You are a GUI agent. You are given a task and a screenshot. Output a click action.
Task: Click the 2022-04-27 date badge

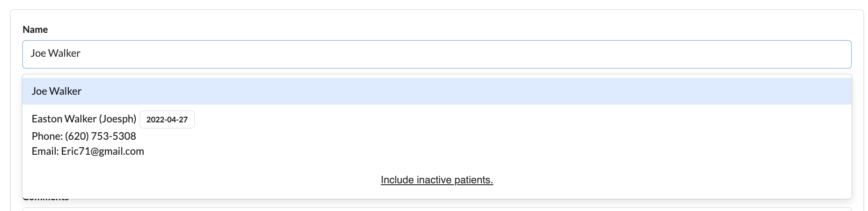coord(167,120)
